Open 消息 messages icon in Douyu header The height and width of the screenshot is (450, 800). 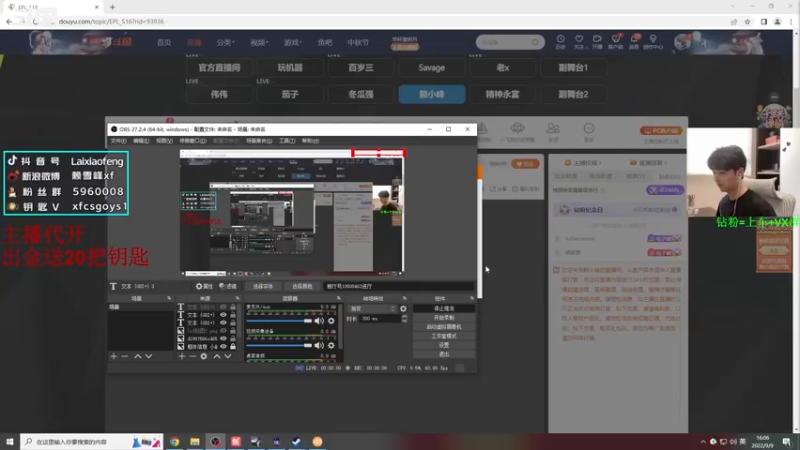coord(634,42)
